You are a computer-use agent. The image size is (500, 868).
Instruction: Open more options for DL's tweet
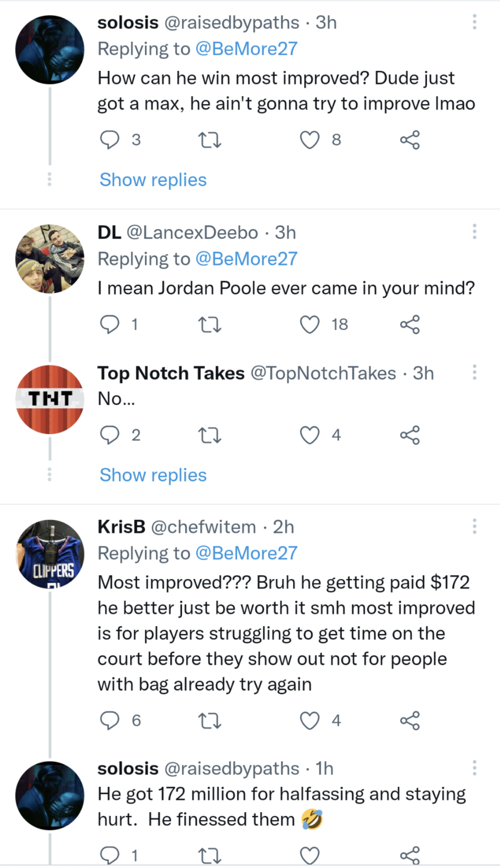(x=474, y=232)
